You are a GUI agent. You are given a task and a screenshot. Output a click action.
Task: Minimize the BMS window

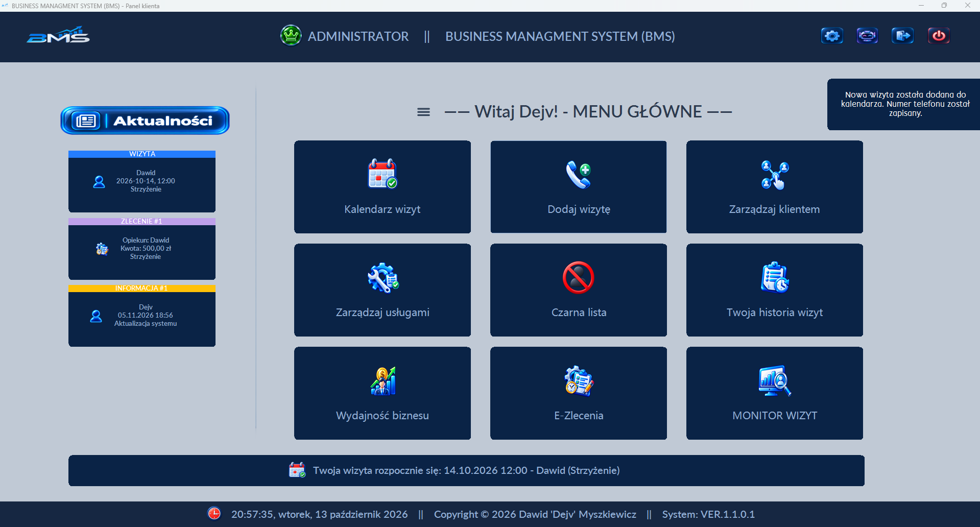(x=921, y=6)
